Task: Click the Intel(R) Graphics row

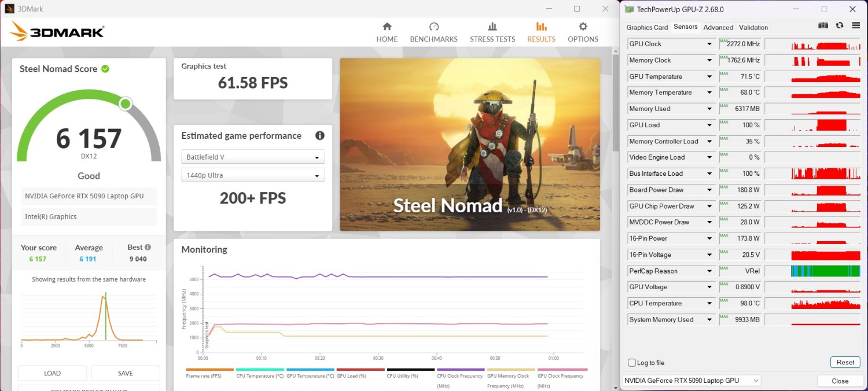Action: (x=89, y=216)
